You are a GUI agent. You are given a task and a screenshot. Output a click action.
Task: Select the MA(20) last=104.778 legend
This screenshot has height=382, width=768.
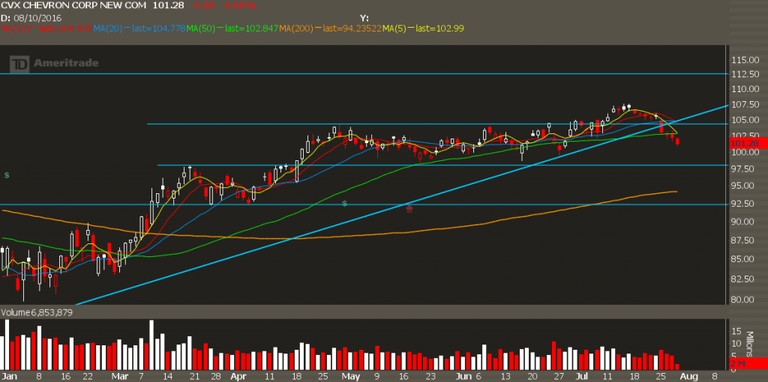(x=139, y=29)
